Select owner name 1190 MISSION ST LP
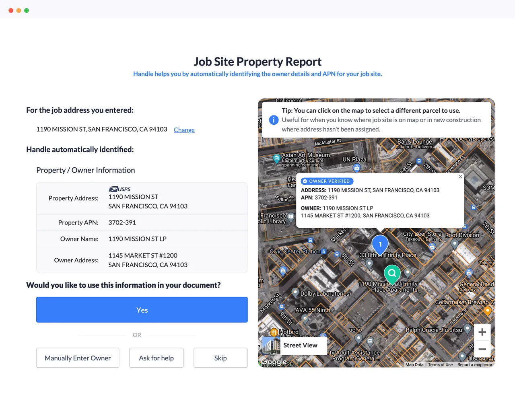Image resolution: width=515 pixels, height=420 pixels. tap(137, 239)
